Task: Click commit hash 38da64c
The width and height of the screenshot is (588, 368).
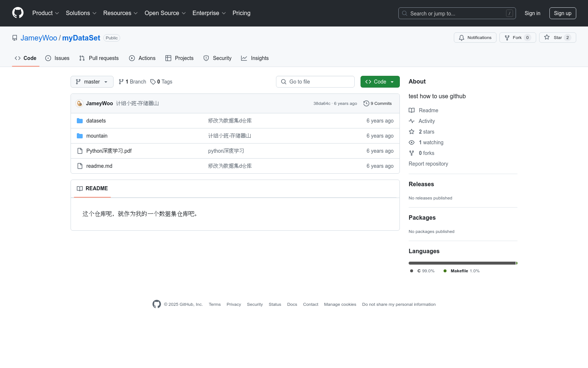Action: pyautogui.click(x=322, y=103)
